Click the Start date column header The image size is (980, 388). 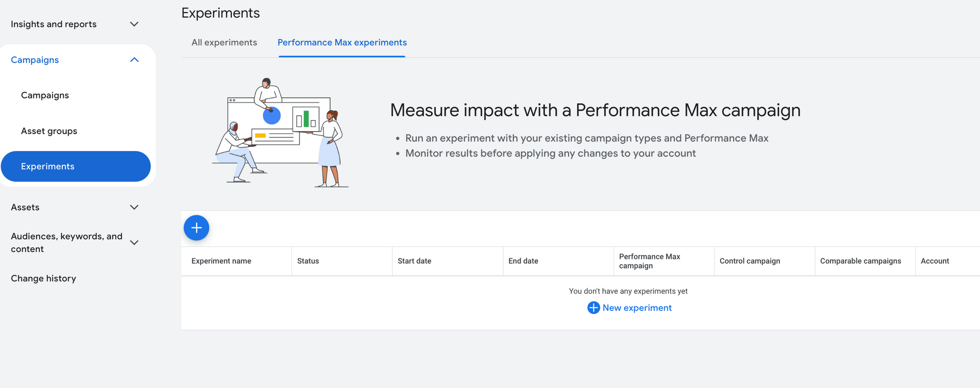[414, 261]
